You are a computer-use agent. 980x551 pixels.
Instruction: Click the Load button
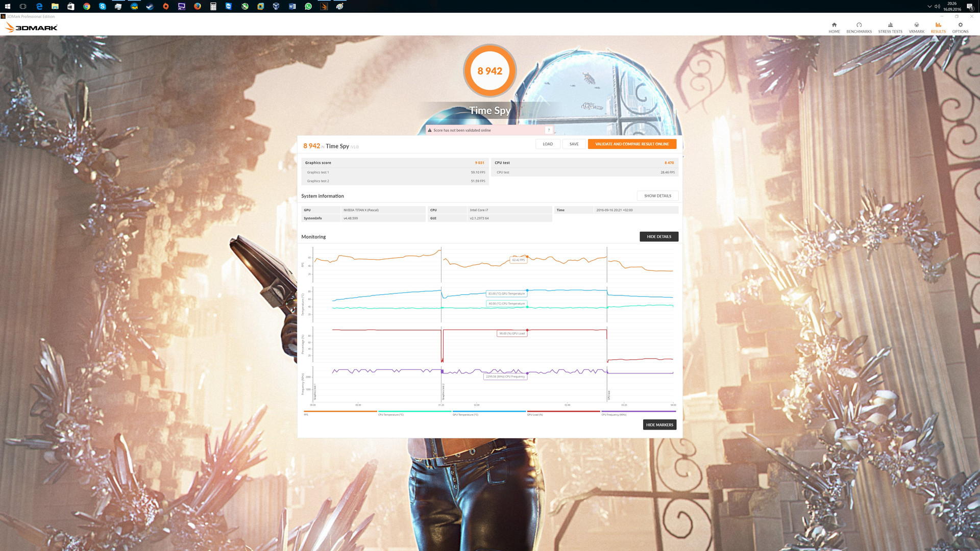click(x=548, y=144)
